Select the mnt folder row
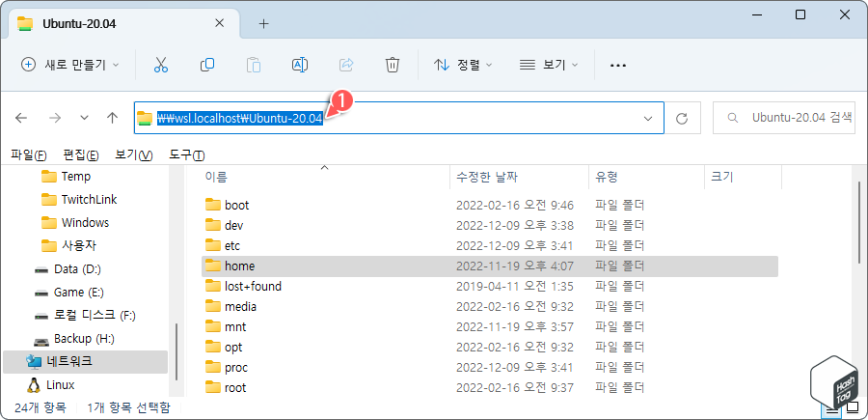The height and width of the screenshot is (420, 868). (490, 327)
